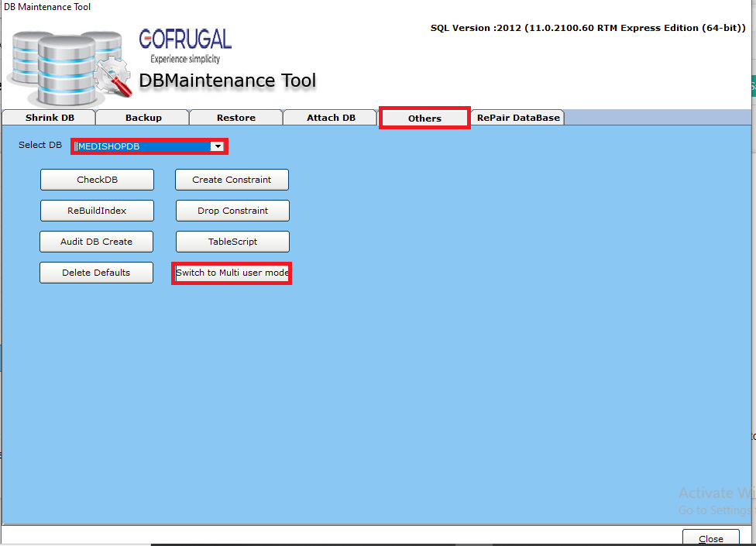
Task: Expand the Select DB dropdown arrow
Action: pos(218,146)
